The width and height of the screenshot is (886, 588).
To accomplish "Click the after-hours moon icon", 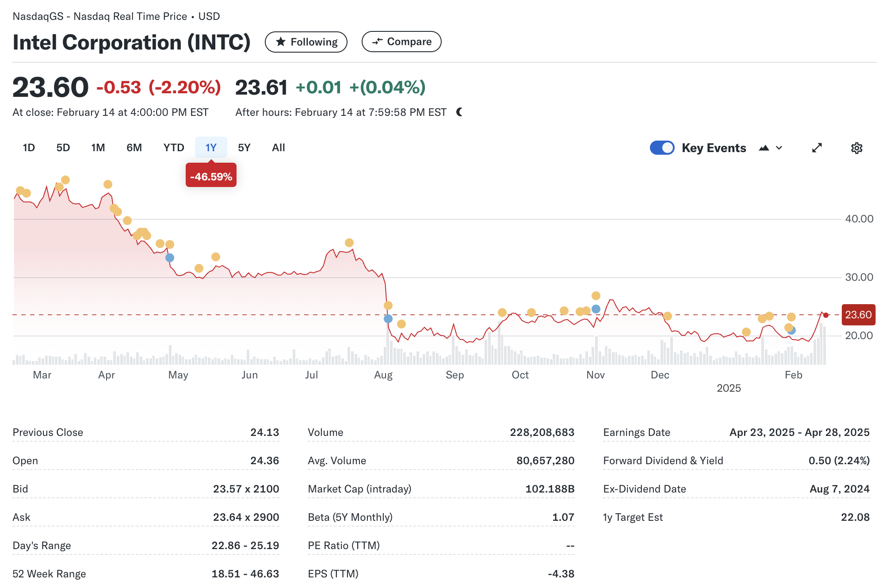I will pyautogui.click(x=459, y=112).
